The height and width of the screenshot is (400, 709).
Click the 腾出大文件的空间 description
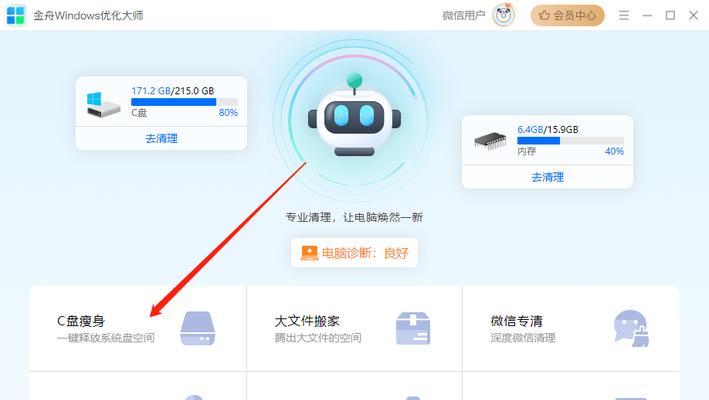[318, 338]
